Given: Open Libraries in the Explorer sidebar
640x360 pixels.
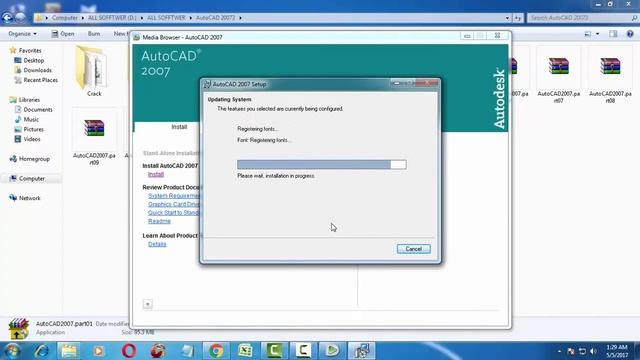Looking at the screenshot, I should (25, 100).
